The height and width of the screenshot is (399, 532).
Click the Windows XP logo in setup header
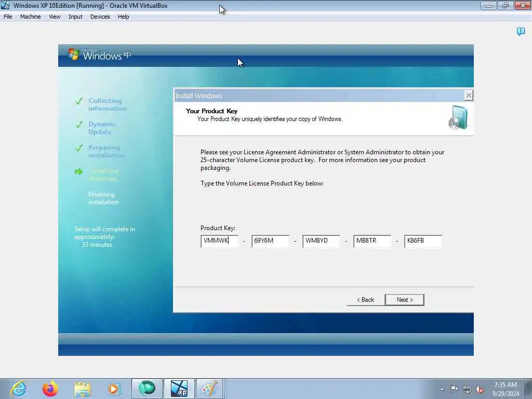(99, 55)
